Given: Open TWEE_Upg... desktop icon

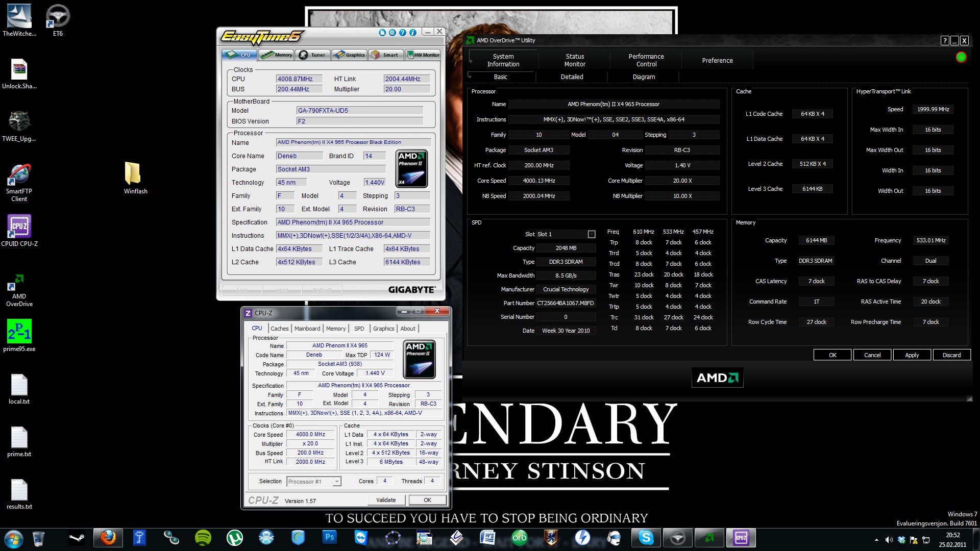Looking at the screenshot, I should click(x=19, y=126).
